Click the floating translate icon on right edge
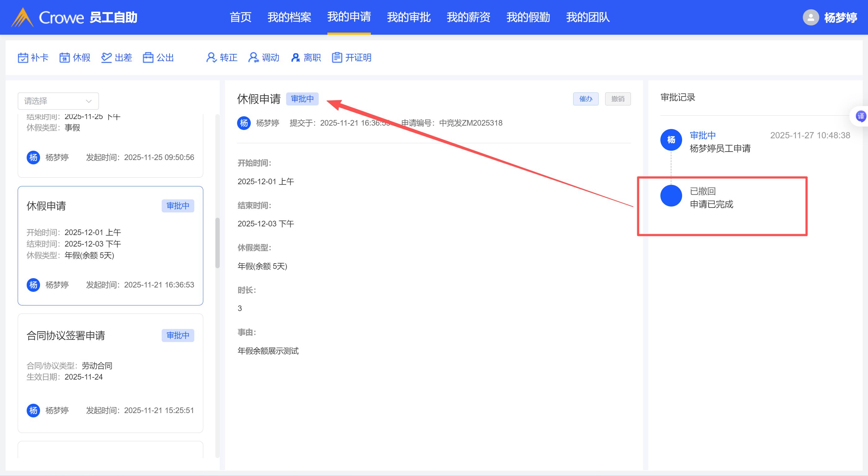868x476 pixels. point(860,116)
